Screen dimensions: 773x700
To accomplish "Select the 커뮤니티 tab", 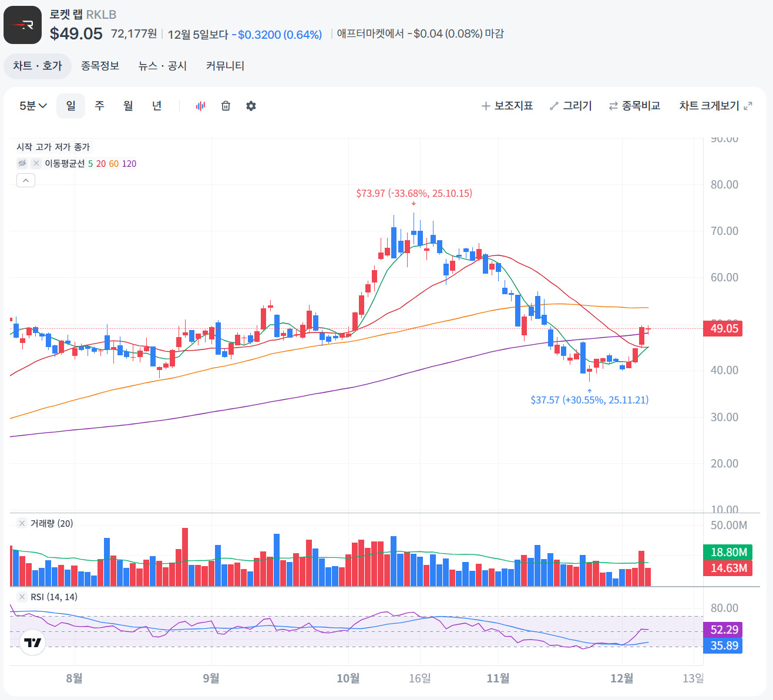I will pos(225,66).
